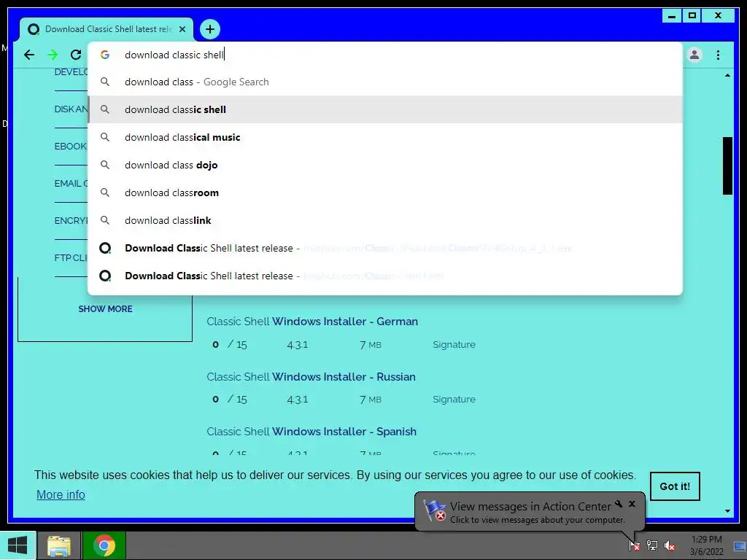Open the Windows Start button
This screenshot has width=747, height=560.
18,545
